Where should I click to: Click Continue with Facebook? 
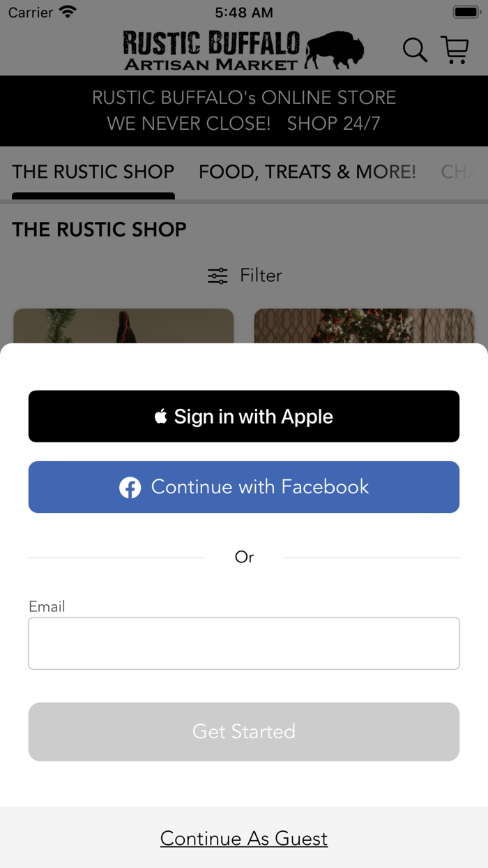click(244, 487)
